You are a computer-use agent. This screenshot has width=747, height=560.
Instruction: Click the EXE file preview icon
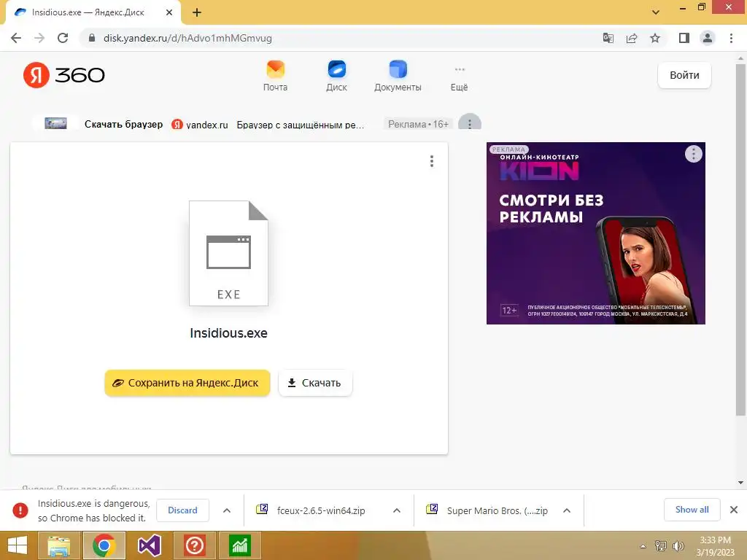click(228, 253)
